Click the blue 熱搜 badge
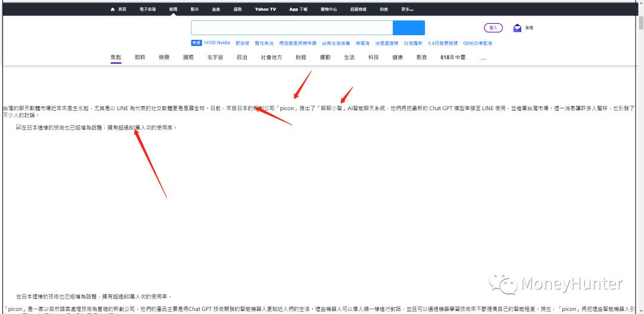The height and width of the screenshot is (314, 644). pyautogui.click(x=196, y=43)
